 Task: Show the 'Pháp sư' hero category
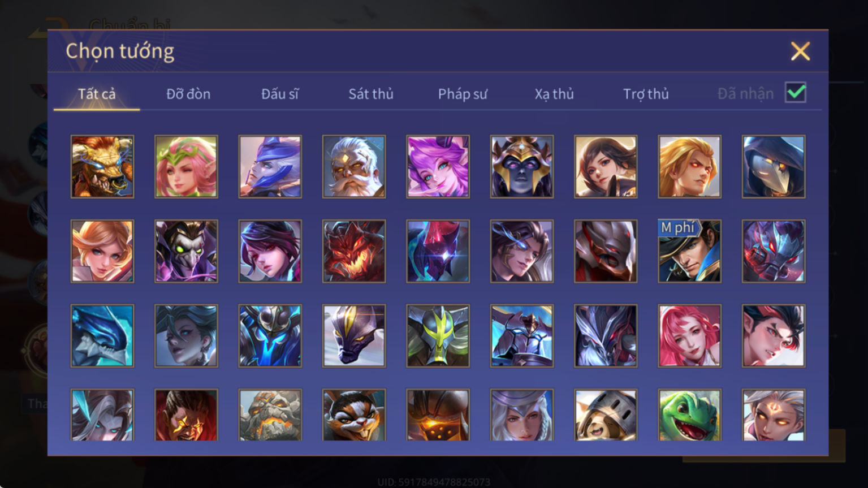click(x=463, y=94)
